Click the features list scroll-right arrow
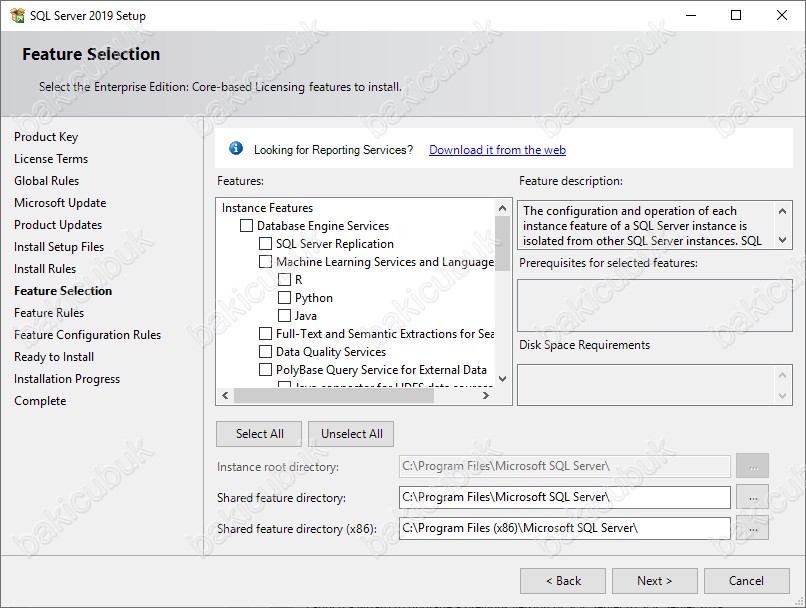This screenshot has width=806, height=608. [x=485, y=395]
